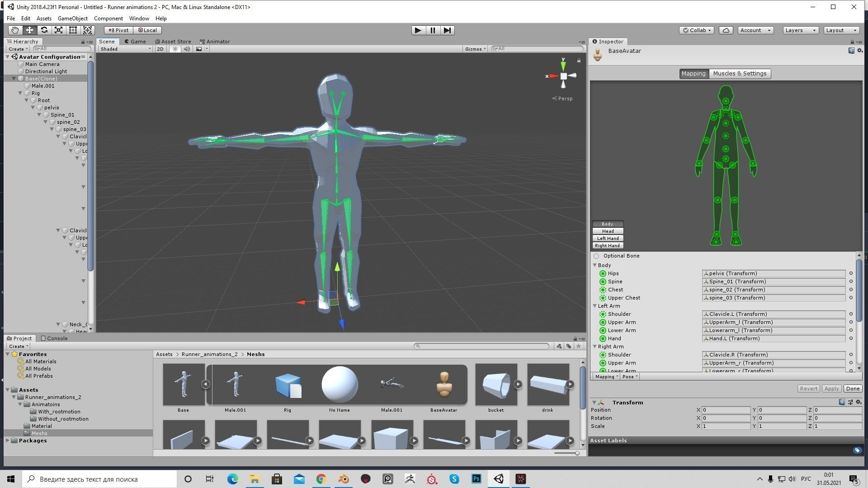Open Inspector help book icon for BaseAvatar

(851, 51)
